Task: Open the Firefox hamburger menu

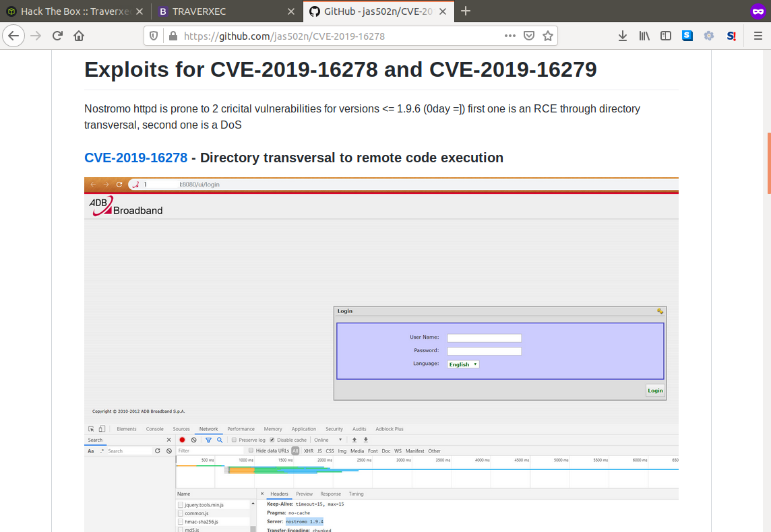Action: 758,36
